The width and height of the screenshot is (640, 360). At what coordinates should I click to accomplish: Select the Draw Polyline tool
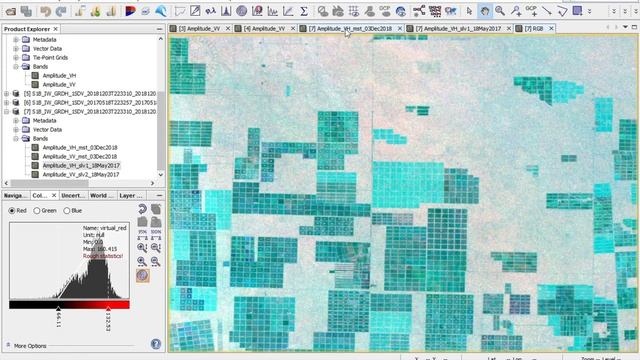pyautogui.click(x=562, y=11)
